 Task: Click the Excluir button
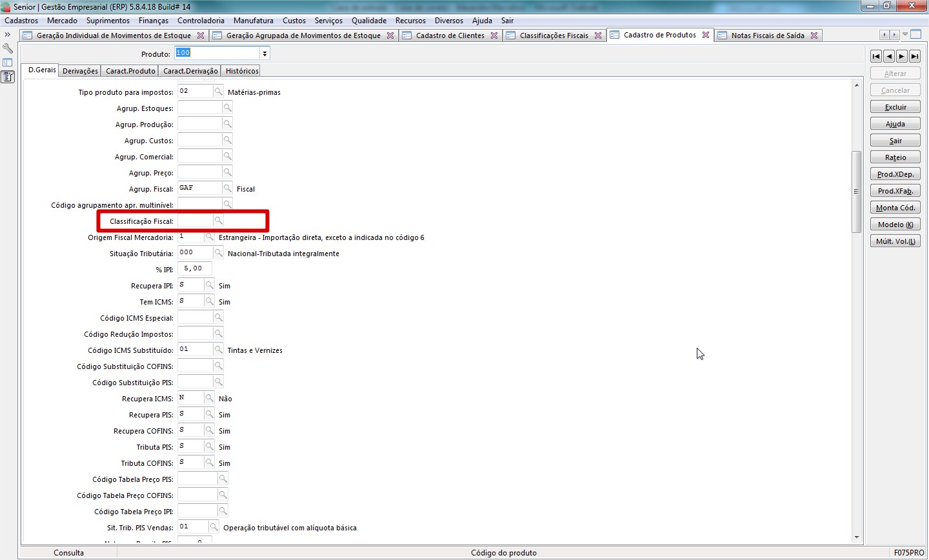[895, 107]
